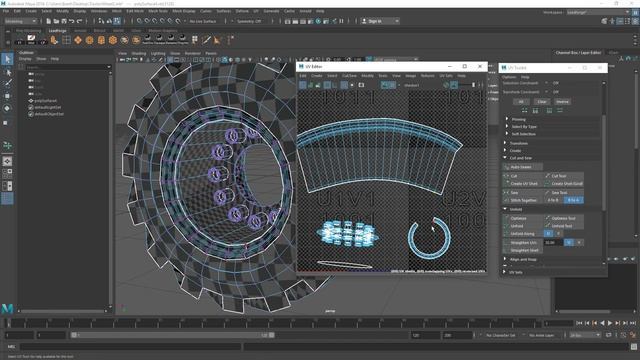Click the UV snapshot camera icon
Viewport: 640px width, 360px height.
361,85
